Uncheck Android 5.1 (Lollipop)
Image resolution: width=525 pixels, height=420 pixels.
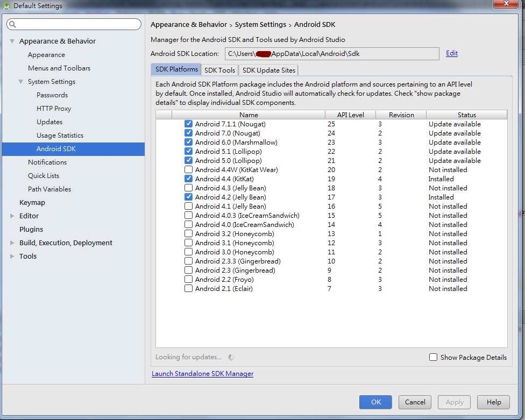click(x=188, y=151)
